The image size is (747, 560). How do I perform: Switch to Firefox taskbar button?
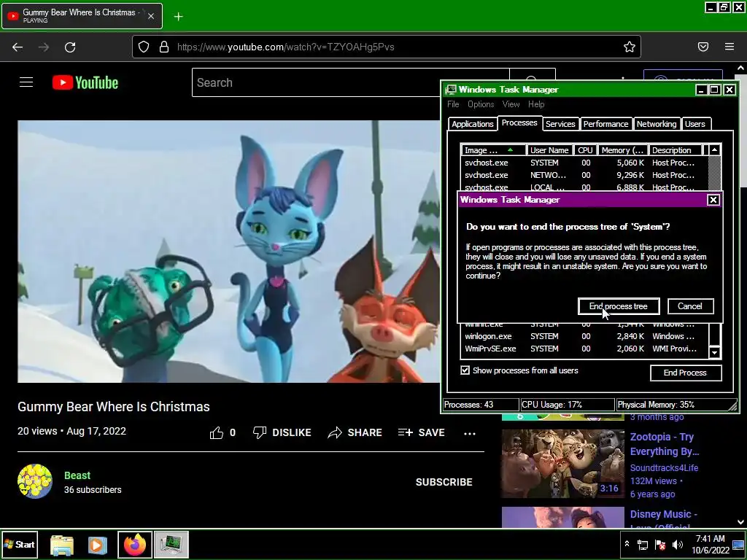click(135, 544)
